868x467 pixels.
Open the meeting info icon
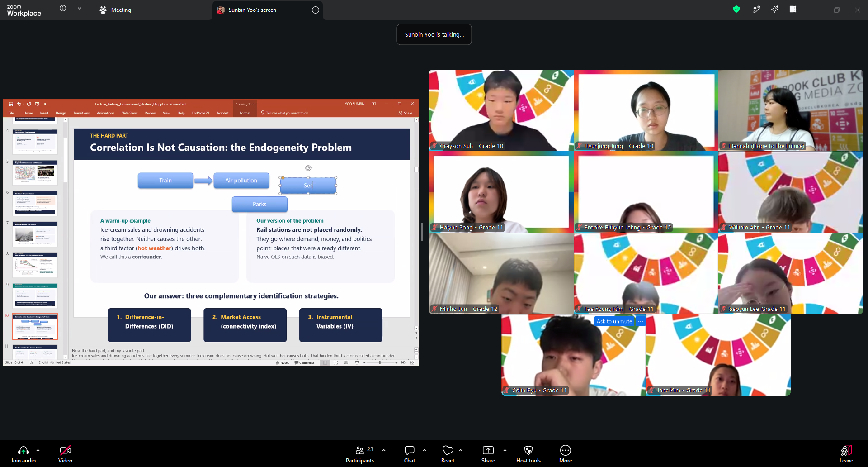(63, 8)
